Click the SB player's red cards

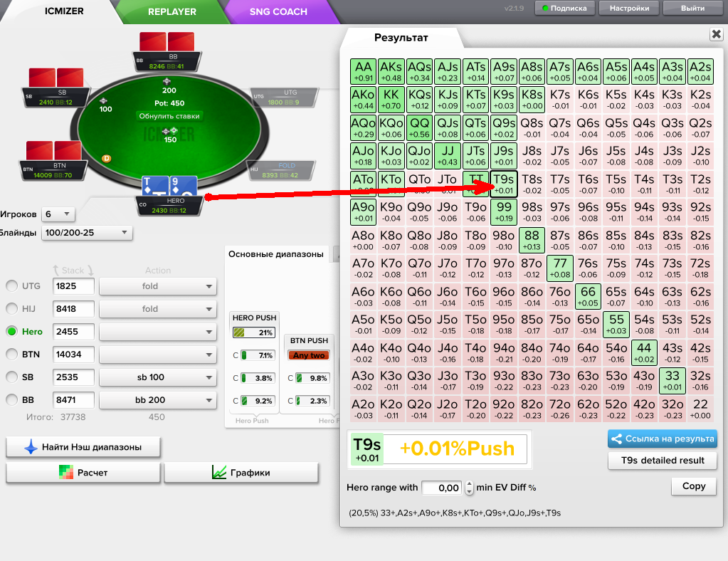pos(56,78)
